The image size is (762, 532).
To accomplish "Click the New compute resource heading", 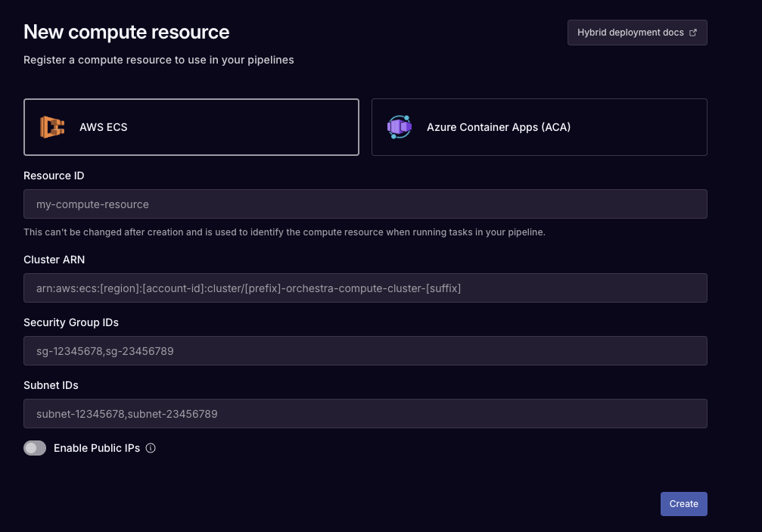I will tap(126, 33).
